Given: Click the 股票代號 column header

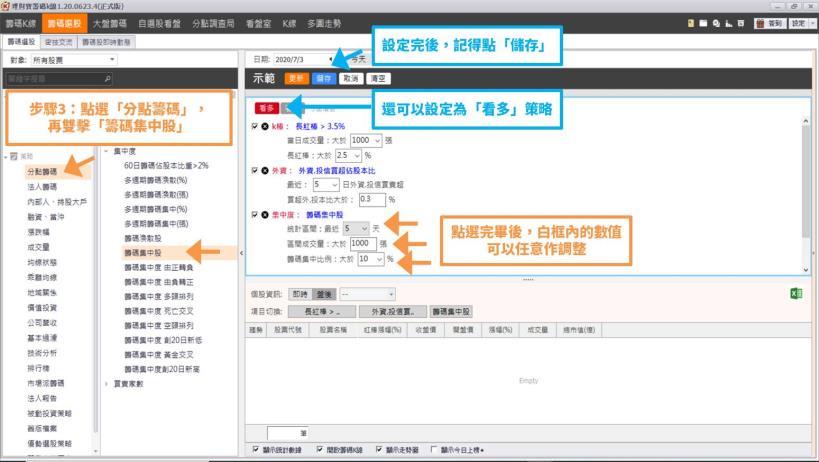Looking at the screenshot, I should [288, 330].
